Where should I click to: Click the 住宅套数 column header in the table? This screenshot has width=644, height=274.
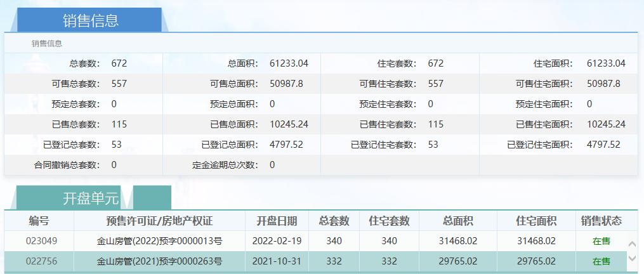tap(390, 221)
